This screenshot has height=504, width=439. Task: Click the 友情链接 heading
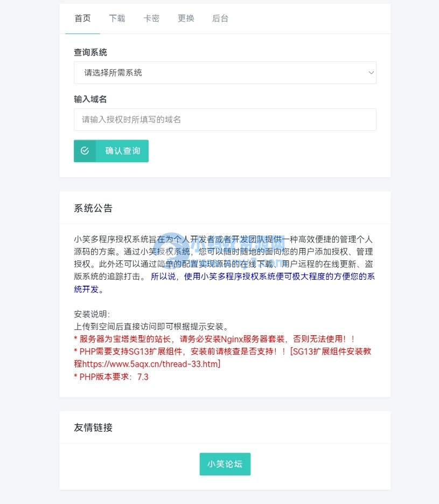click(93, 427)
